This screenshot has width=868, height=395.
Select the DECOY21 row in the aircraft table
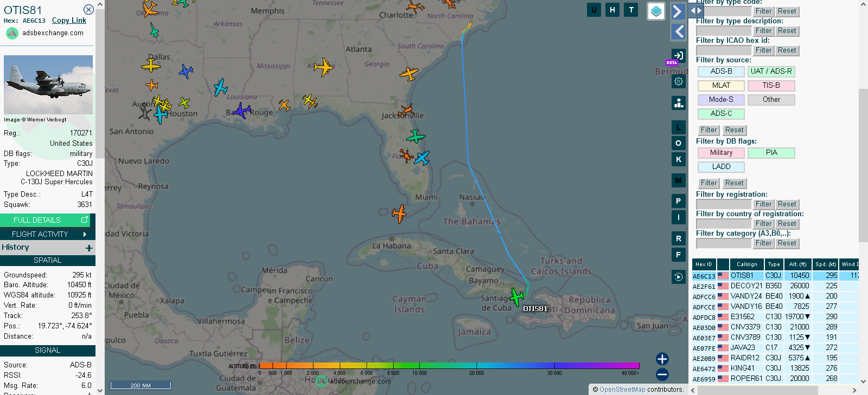coord(775,286)
